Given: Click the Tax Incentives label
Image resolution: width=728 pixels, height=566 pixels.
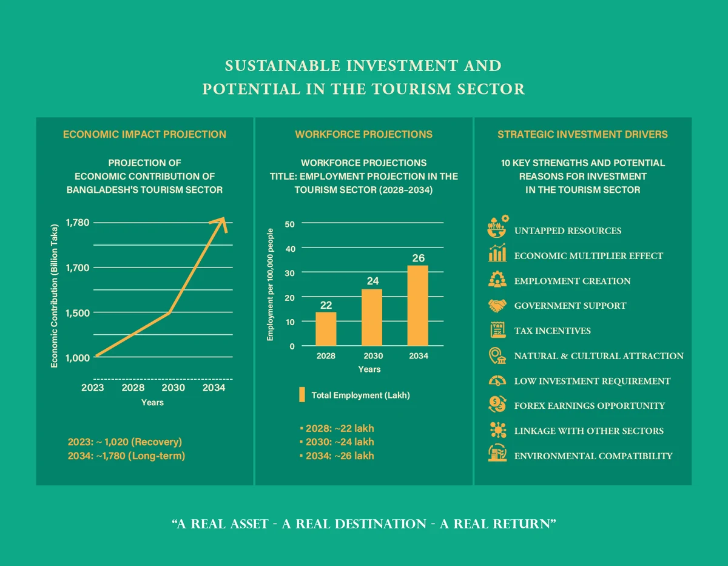Looking at the screenshot, I should 552,331.
